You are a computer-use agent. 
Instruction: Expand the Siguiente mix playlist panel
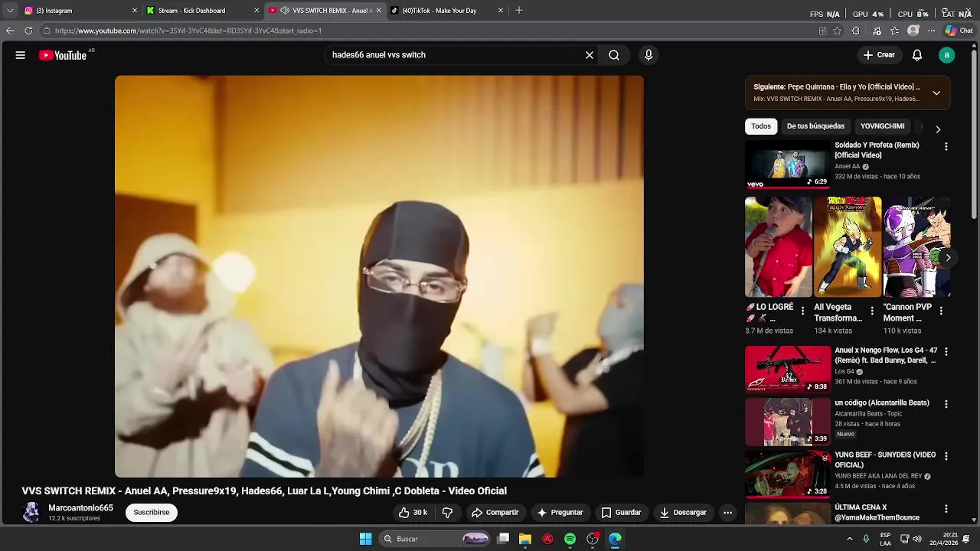(x=936, y=93)
